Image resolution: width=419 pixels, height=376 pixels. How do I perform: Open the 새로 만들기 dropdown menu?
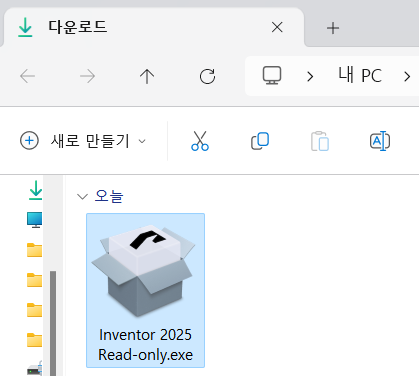[83, 141]
